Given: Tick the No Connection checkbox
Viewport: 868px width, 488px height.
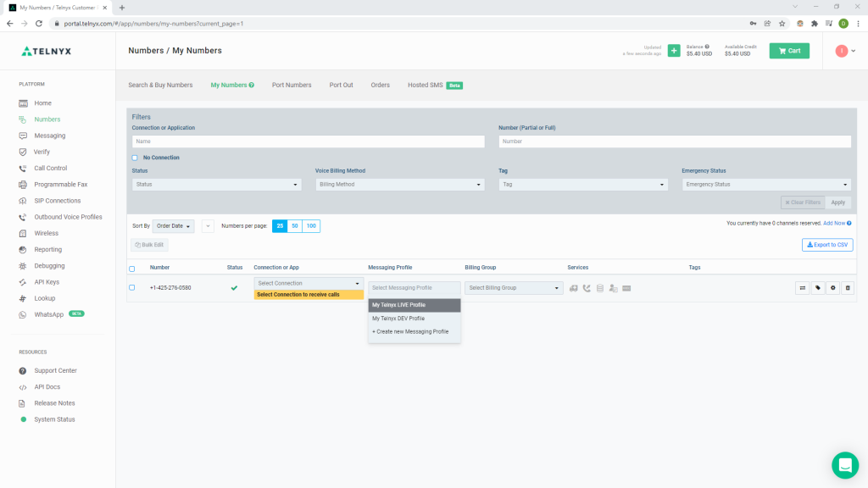Looking at the screenshot, I should pyautogui.click(x=135, y=158).
